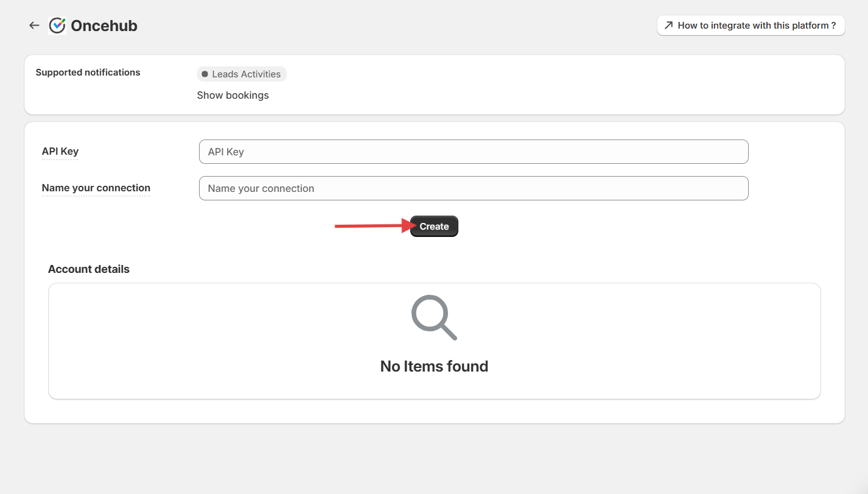Click the Supported notifications label
This screenshot has height=494, width=868.
[x=88, y=72]
